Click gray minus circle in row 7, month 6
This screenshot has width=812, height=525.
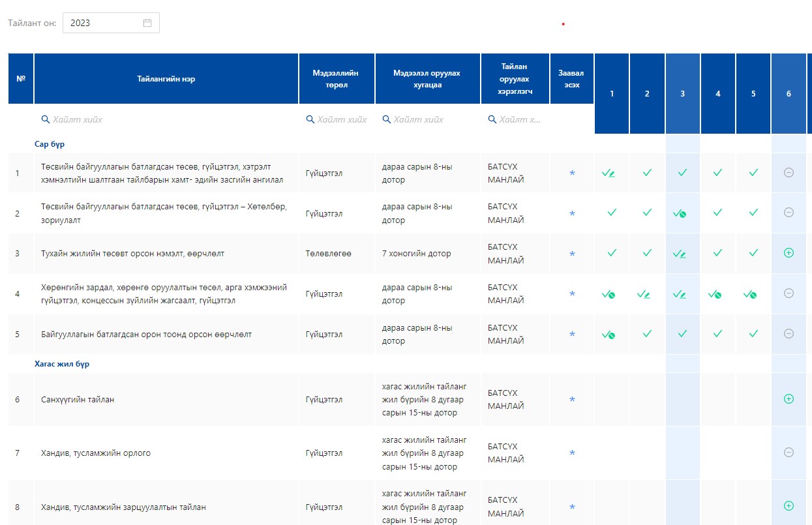pyautogui.click(x=789, y=453)
